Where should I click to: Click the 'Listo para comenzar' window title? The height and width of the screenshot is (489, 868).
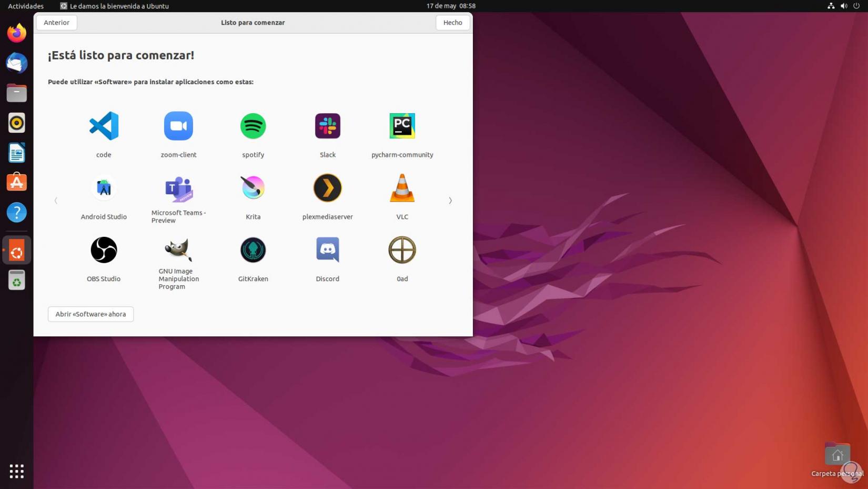[253, 23]
